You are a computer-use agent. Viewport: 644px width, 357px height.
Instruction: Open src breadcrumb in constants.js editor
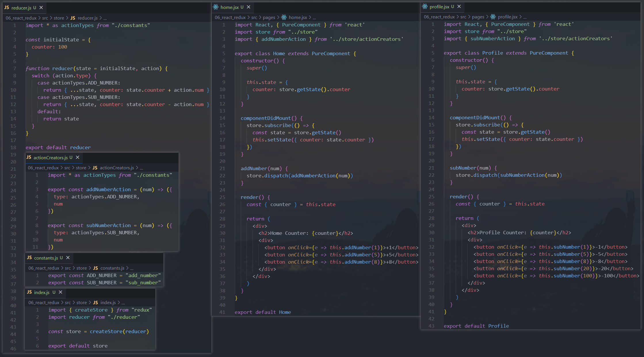pos(68,268)
